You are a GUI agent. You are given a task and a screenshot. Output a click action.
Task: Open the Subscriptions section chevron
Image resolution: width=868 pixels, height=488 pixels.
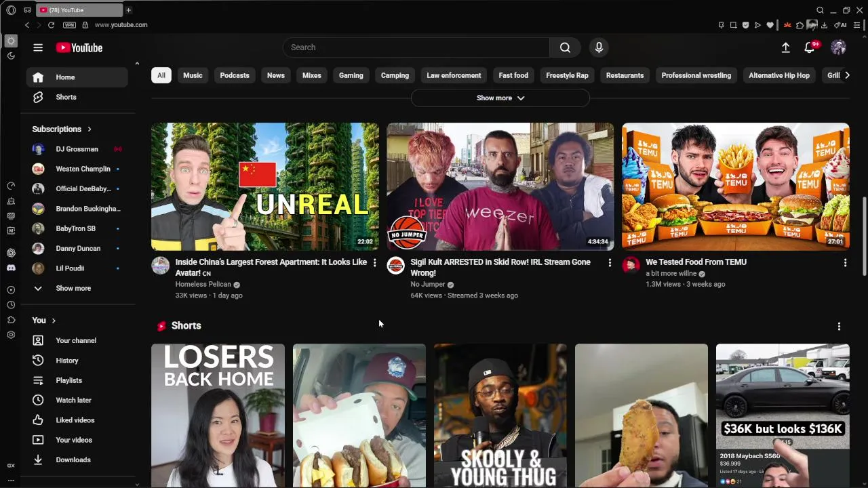[89, 129]
